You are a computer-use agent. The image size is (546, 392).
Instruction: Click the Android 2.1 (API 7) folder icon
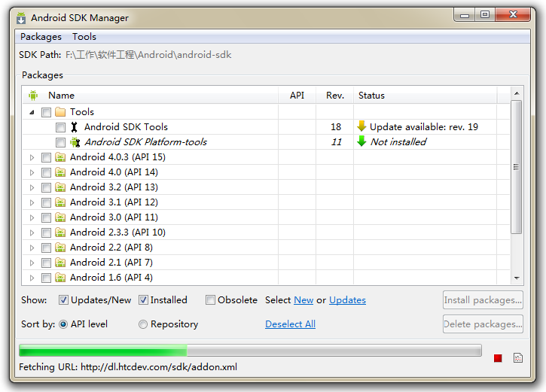pos(60,263)
